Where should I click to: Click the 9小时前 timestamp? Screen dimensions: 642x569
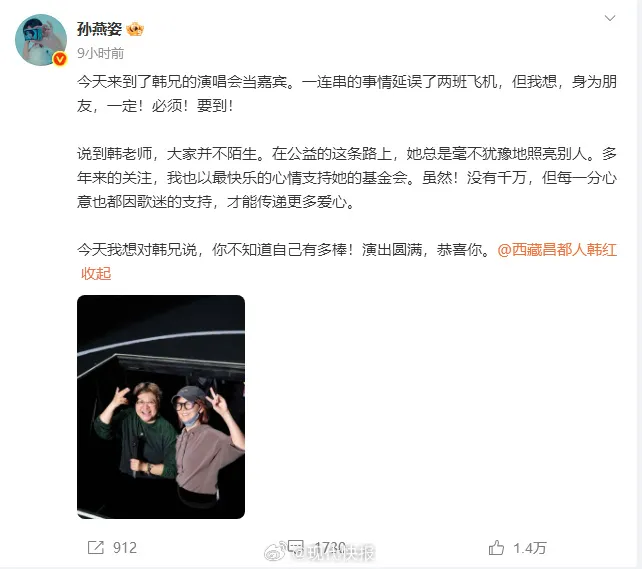point(100,53)
